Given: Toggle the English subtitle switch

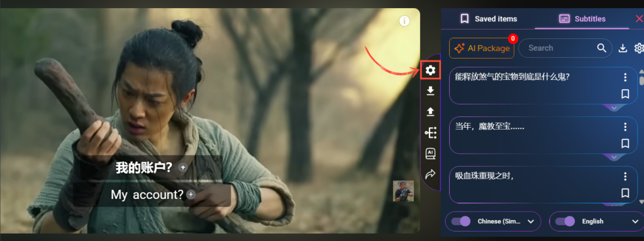Looking at the screenshot, I should 565,221.
